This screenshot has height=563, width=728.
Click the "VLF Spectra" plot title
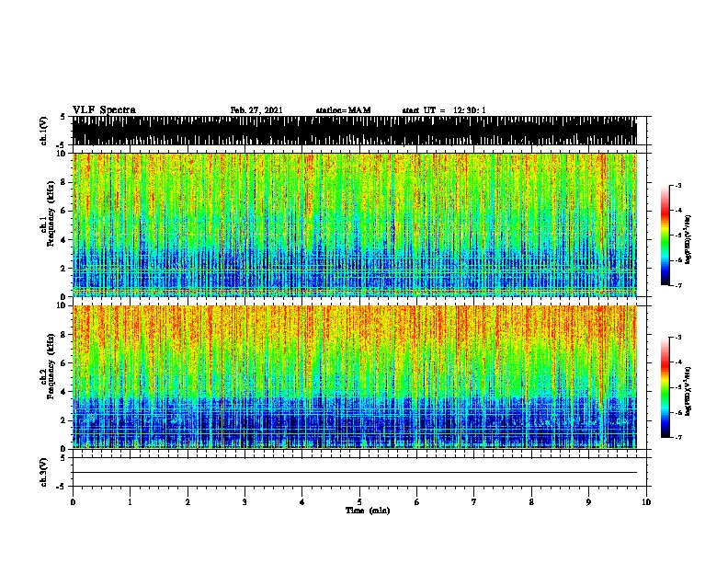tap(104, 110)
